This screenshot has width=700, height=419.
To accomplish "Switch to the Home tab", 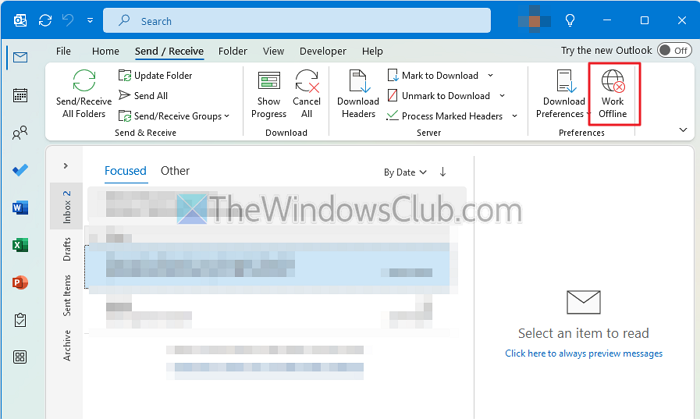I will point(105,51).
